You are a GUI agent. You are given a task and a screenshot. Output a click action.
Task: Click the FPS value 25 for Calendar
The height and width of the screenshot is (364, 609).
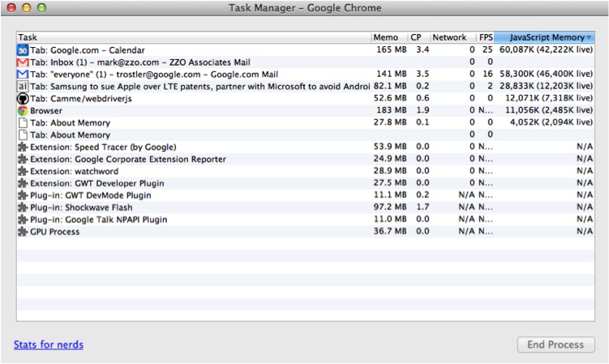pyautogui.click(x=487, y=49)
